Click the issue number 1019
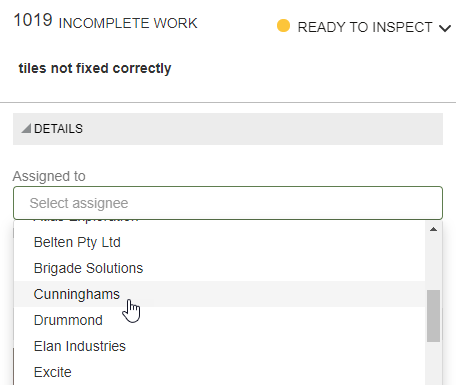This screenshot has height=385, width=456. pos(33,20)
